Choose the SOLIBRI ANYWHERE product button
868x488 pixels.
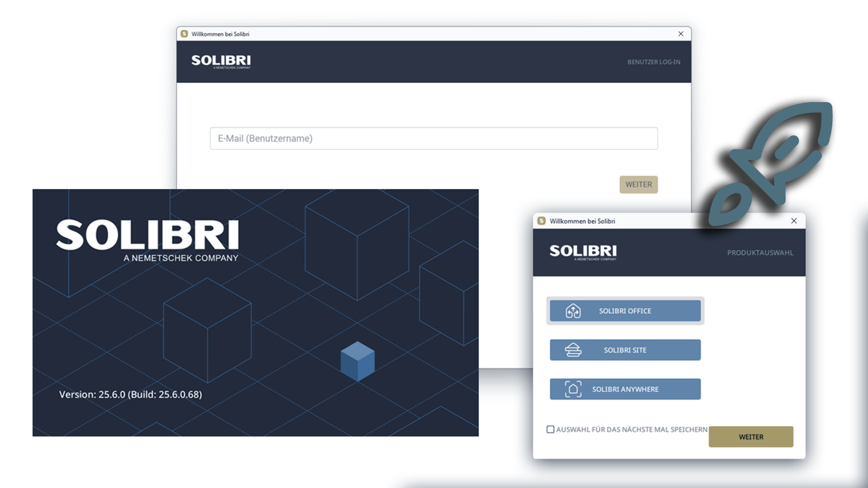625,389
